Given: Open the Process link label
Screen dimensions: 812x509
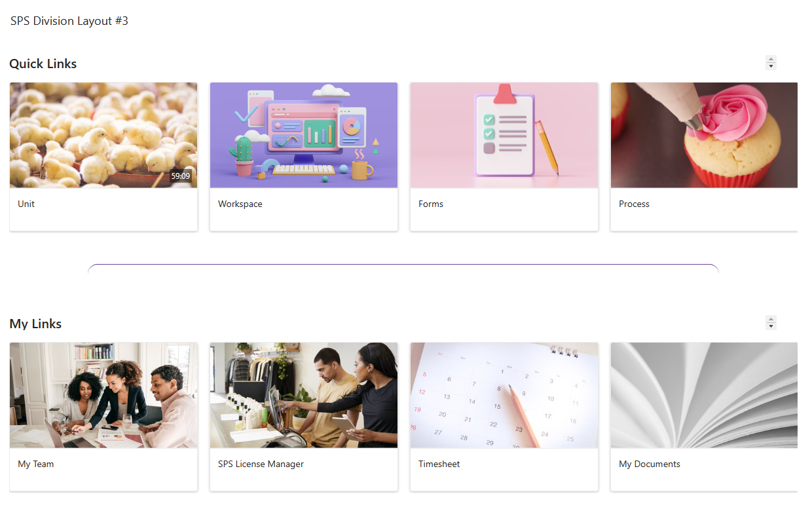Looking at the screenshot, I should 634,204.
